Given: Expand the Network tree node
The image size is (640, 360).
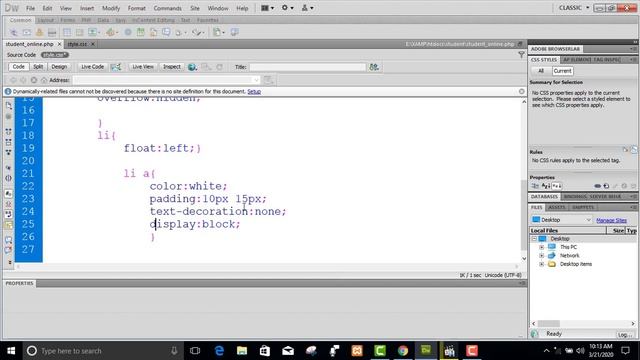Looking at the screenshot, I should pos(542,256).
